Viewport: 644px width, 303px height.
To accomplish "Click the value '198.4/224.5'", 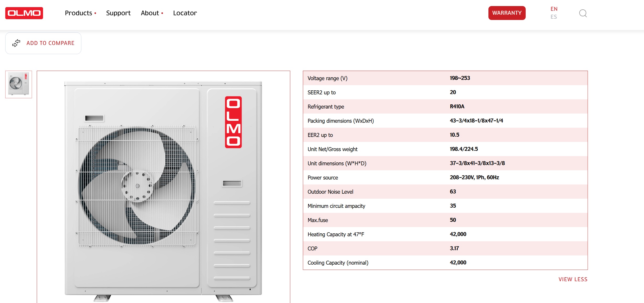I will [464, 149].
